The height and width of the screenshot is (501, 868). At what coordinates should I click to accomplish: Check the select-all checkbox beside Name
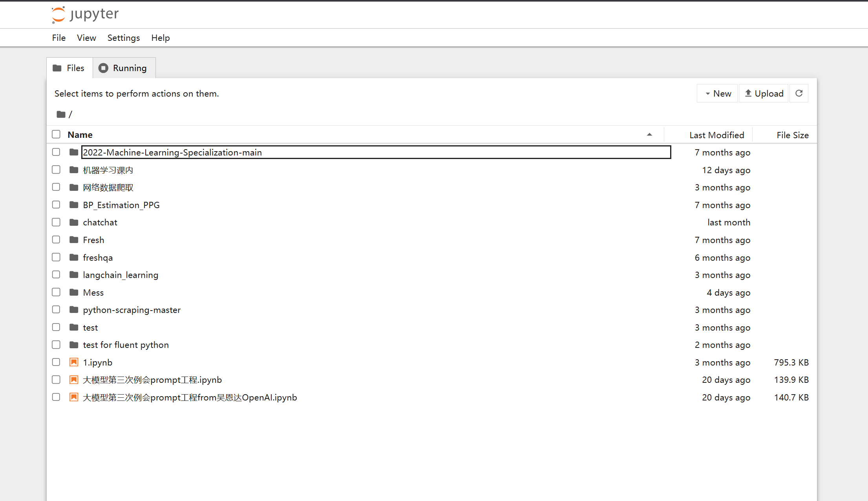[x=56, y=134]
